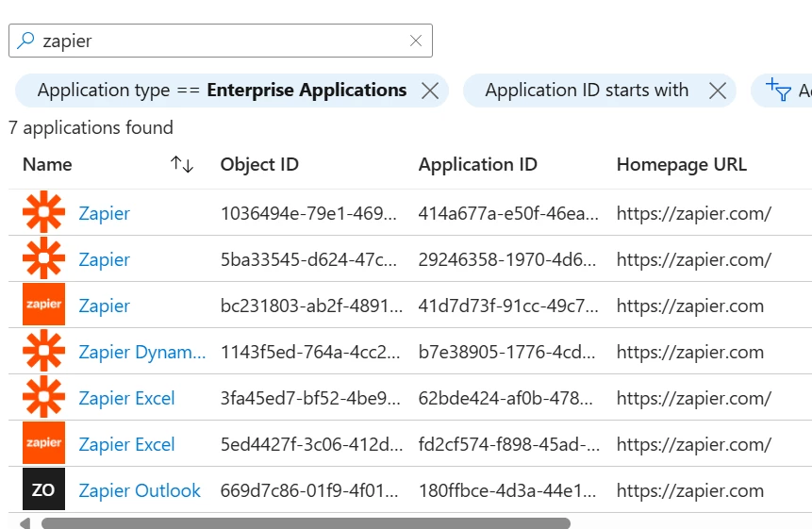Click the Zapier Dynam... row icon
Screen dimensions: 812x529
pos(44,351)
